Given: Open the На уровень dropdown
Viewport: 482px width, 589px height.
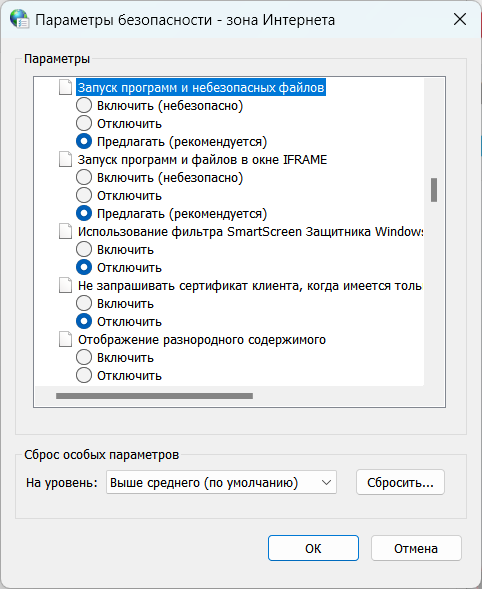Looking at the screenshot, I should pos(221,482).
